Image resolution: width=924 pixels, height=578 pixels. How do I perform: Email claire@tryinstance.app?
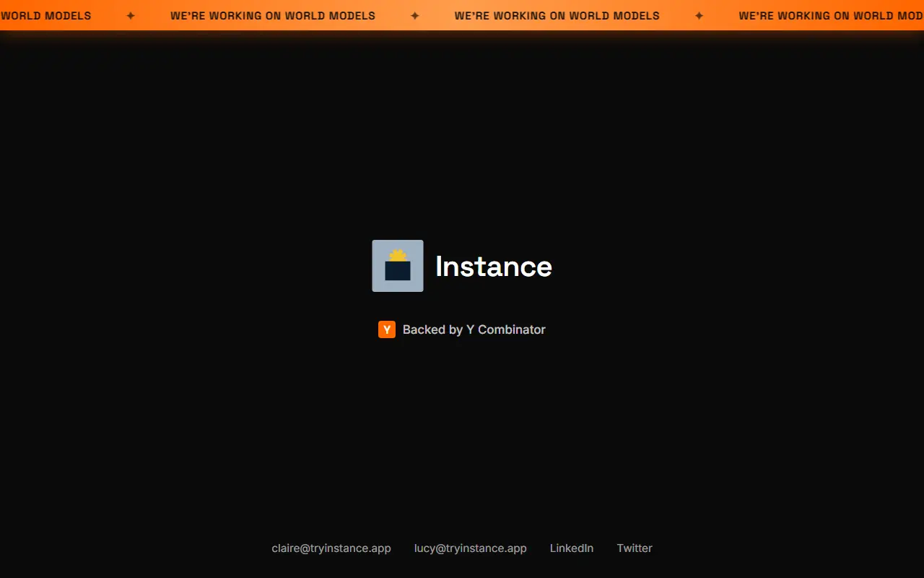coord(331,548)
